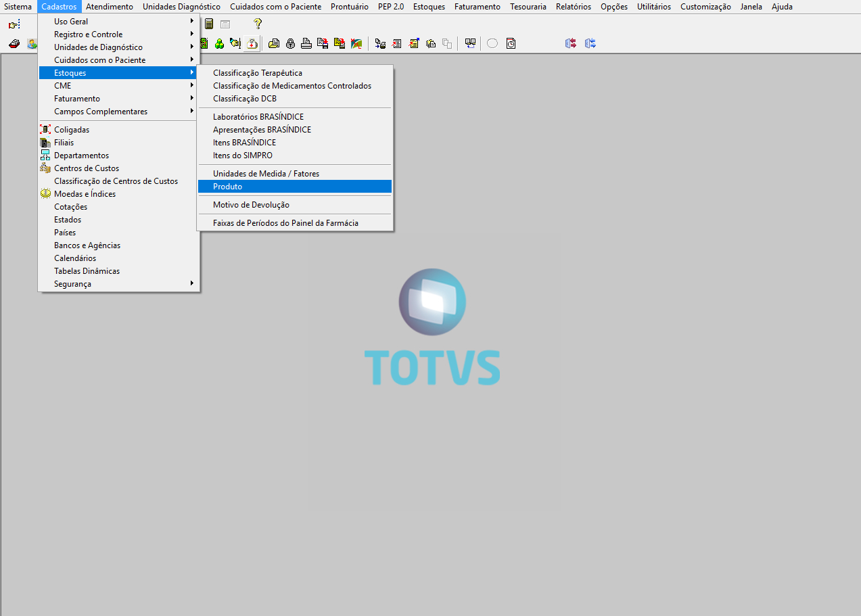Screen dimensions: 861x616
Task: Open the Relatórios menu
Action: point(574,7)
